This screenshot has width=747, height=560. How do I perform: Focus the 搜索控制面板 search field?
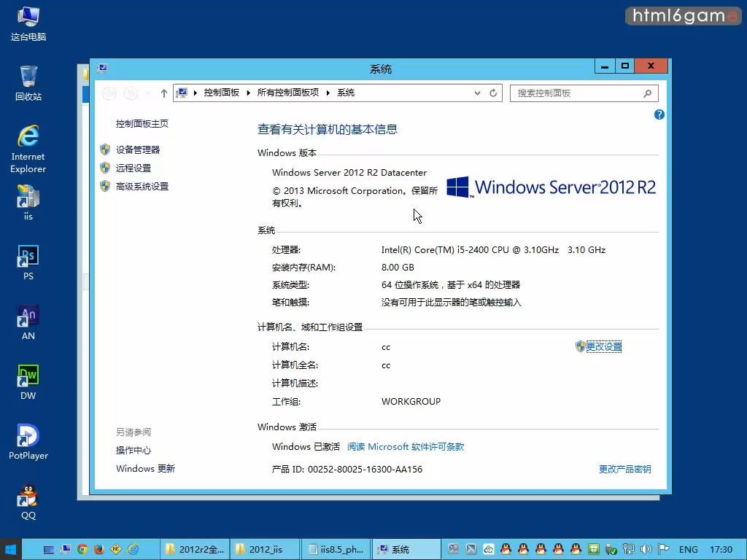pos(584,93)
